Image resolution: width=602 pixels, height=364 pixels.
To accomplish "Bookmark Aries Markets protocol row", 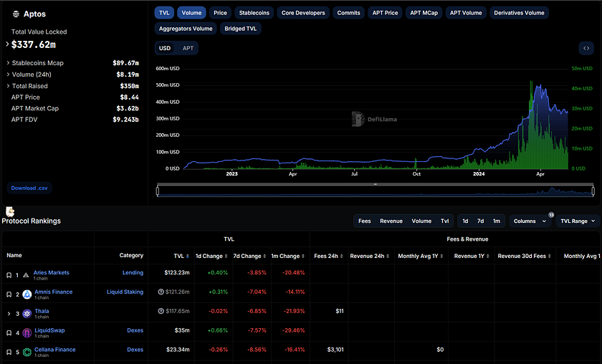I will (9, 275).
